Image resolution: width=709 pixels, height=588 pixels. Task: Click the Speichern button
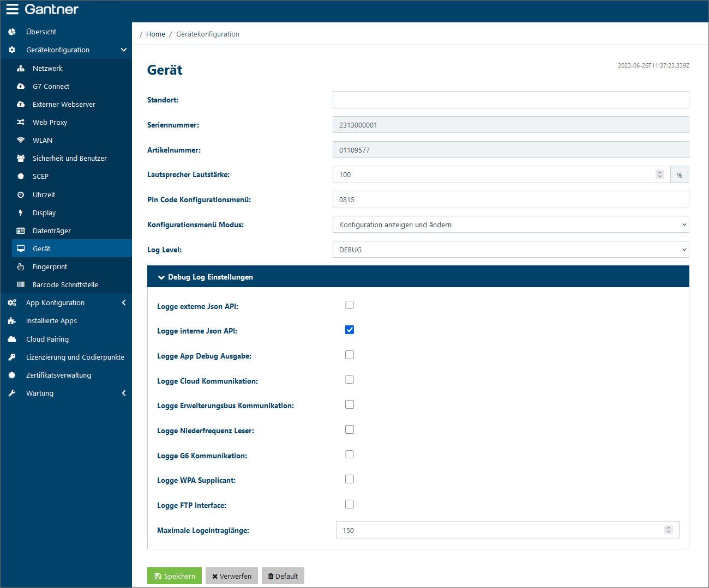pos(175,576)
